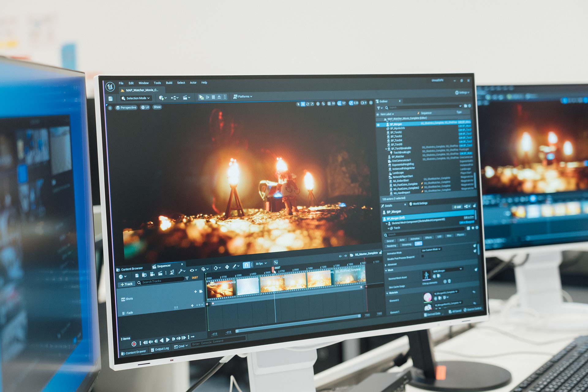Click the Save level icon in toolbar
588x392 pixels.
[x=111, y=98]
